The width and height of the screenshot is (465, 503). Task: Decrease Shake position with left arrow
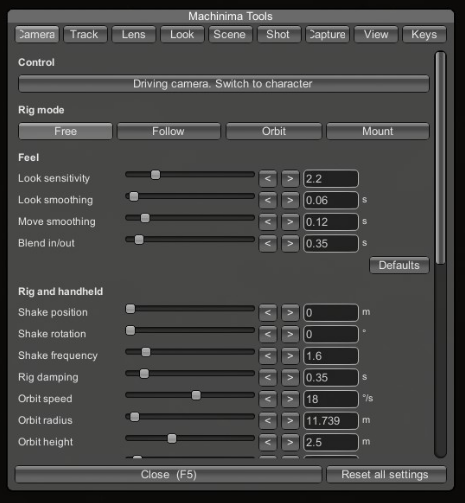point(268,313)
